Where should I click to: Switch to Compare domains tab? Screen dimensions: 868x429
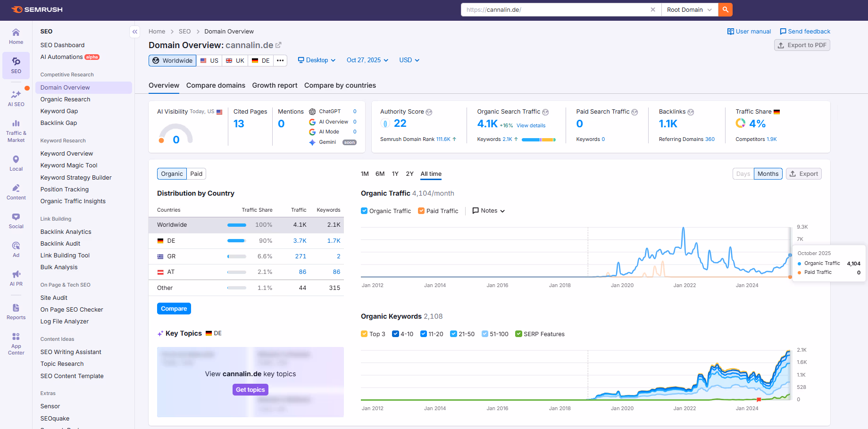click(x=216, y=85)
